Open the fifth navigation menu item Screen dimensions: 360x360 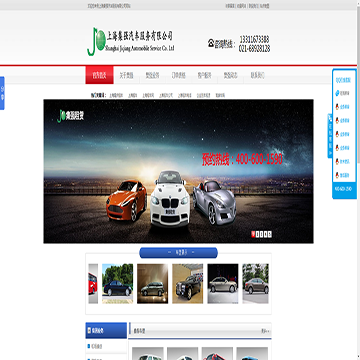pyautogui.click(x=204, y=75)
